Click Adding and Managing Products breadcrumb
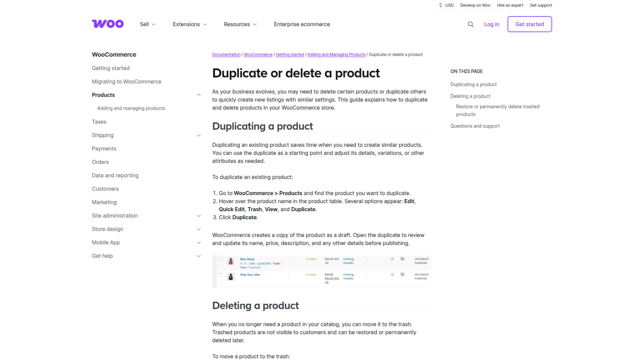 click(336, 55)
